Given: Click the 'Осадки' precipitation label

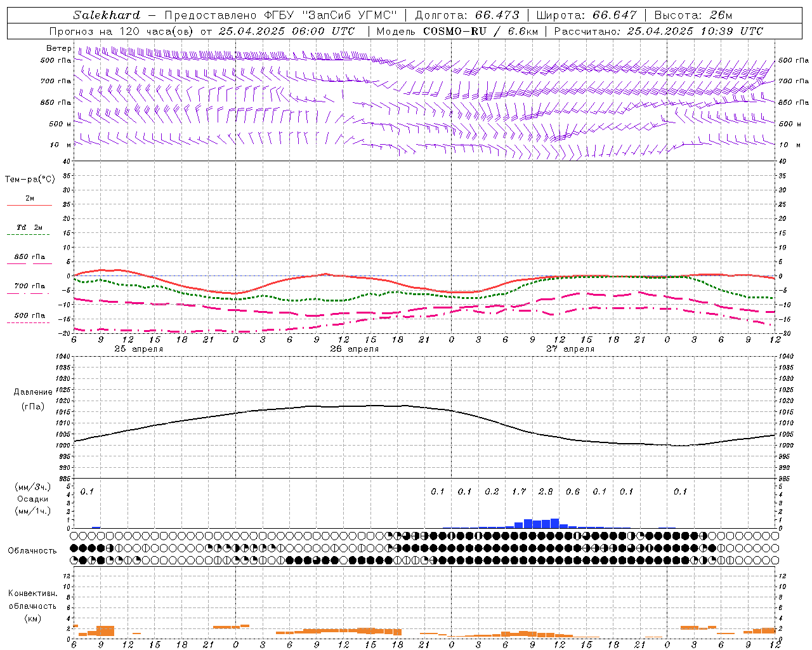Looking at the screenshot, I should point(33,499).
